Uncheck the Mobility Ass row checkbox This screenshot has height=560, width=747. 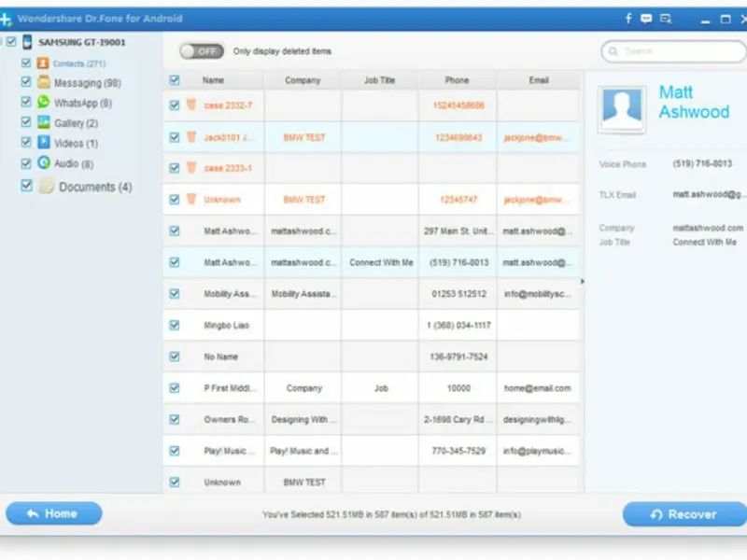pyautogui.click(x=175, y=293)
